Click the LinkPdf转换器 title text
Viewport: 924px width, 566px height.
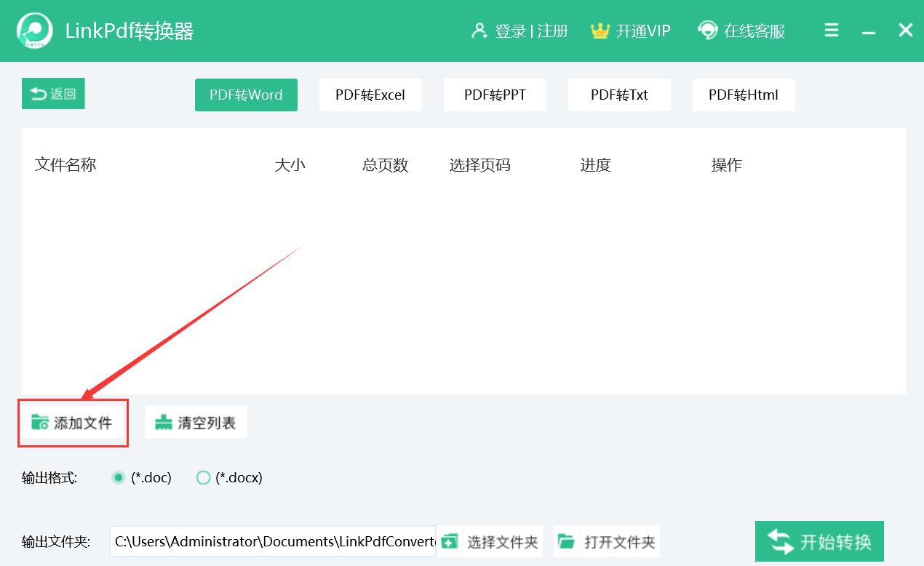130,31
